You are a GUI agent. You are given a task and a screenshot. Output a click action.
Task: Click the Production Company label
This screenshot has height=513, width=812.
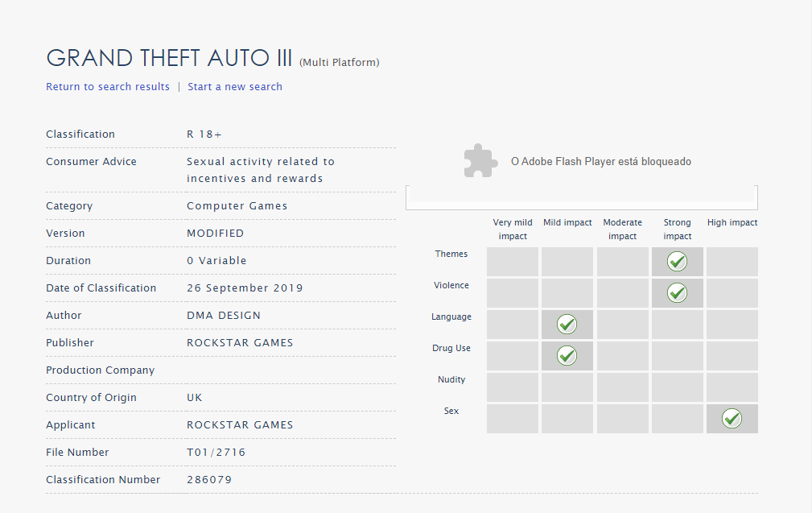101,370
